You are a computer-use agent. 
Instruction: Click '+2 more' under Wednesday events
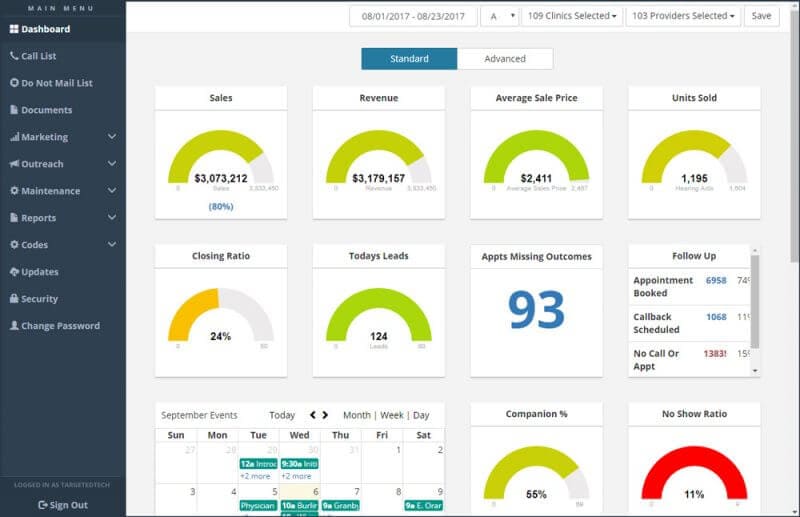coord(296,476)
